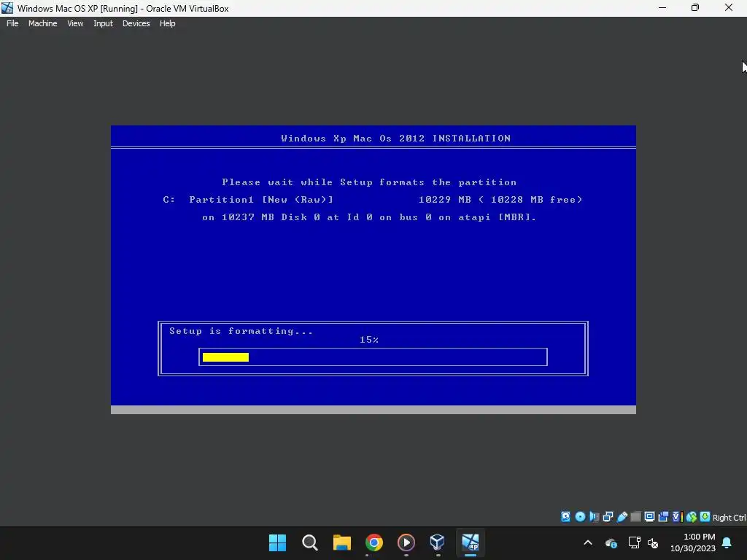The width and height of the screenshot is (747, 560).
Task: Open the clock showing 1:00 PM
Action: click(693, 542)
